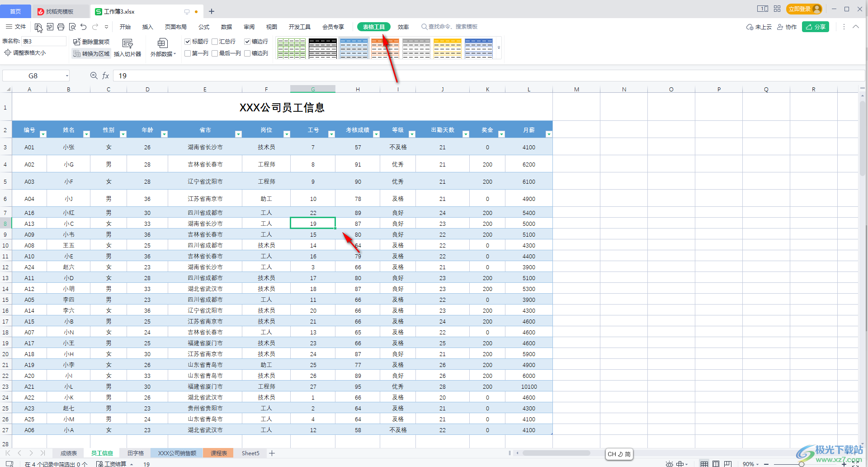Open the more options dots icon

[x=844, y=27]
